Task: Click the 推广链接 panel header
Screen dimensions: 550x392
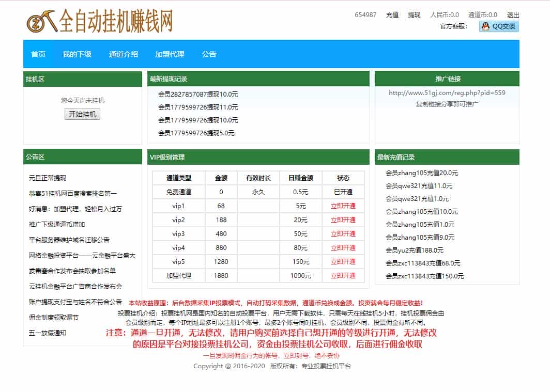Action: pos(447,79)
